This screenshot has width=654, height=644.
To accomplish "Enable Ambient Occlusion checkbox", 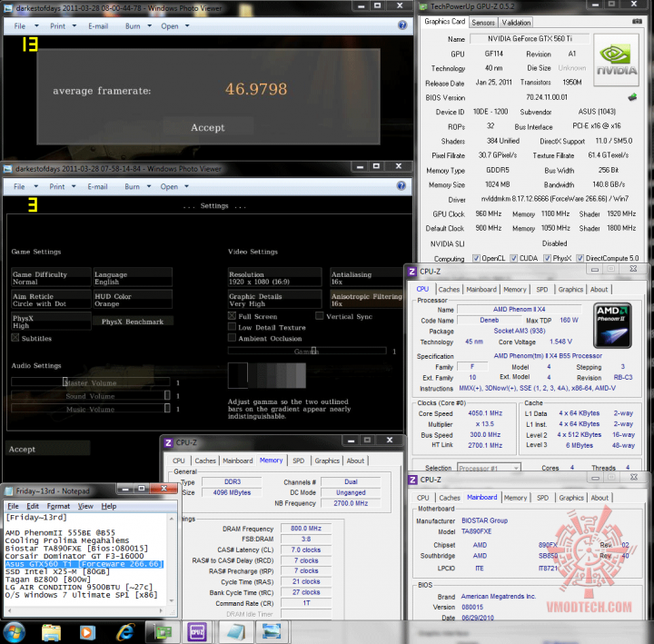I will [232, 337].
